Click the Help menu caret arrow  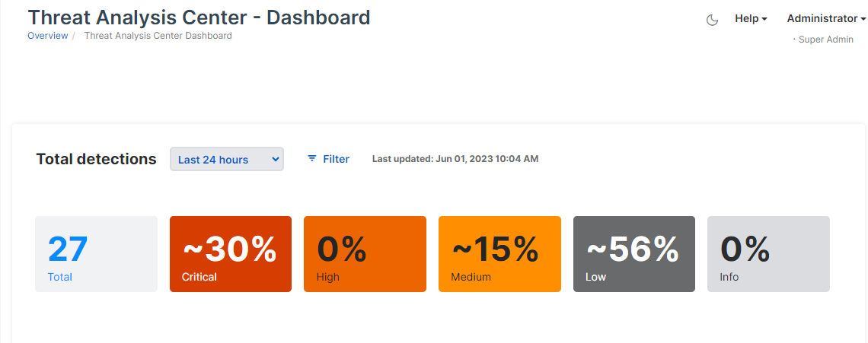(764, 19)
